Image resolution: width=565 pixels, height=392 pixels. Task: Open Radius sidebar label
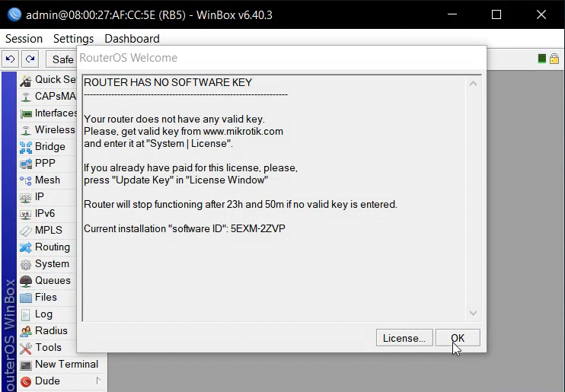(51, 331)
